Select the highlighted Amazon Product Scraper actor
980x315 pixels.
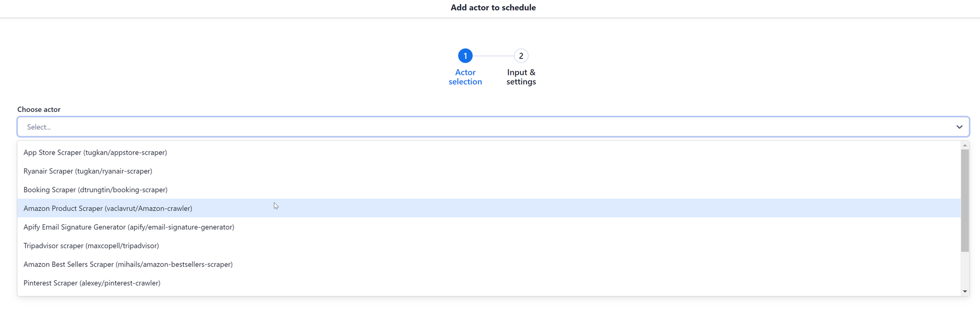tap(108, 208)
